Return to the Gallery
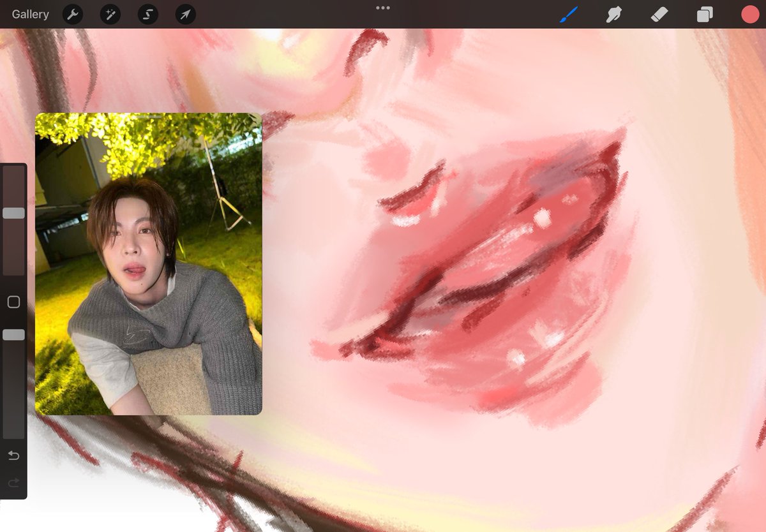Screen dimensions: 766x532 click(30, 14)
